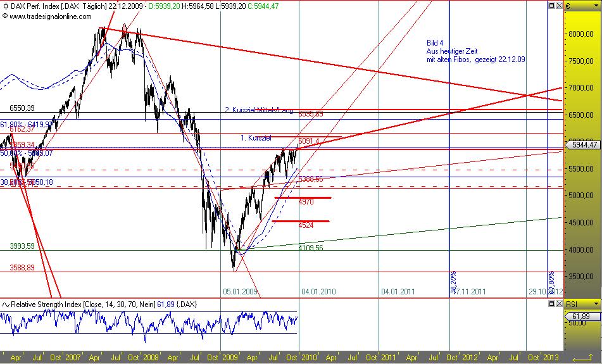Open the RSI scale dropdown
This screenshot has height=364, width=602.
[598, 304]
